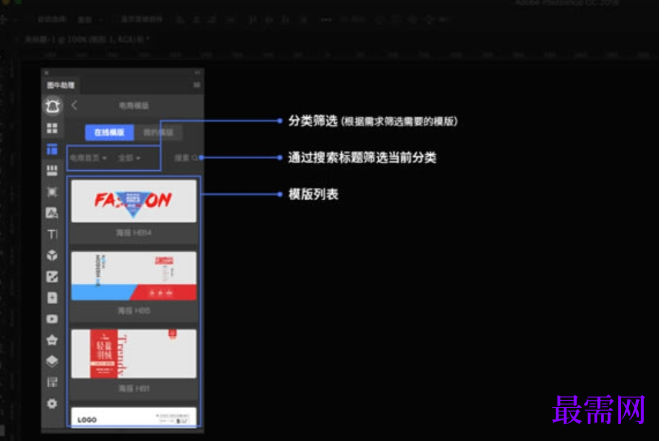
Task: Switch to the 在线模版 tab
Action: (x=109, y=132)
